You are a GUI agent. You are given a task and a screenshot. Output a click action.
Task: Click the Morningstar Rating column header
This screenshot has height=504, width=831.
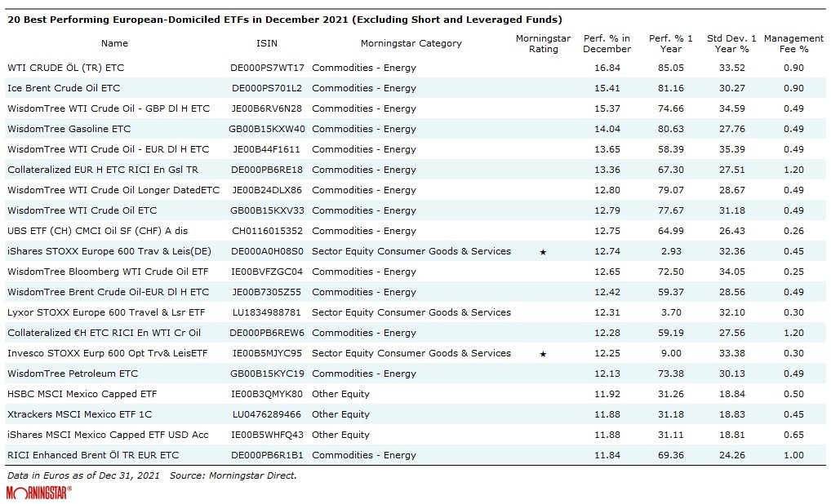(x=543, y=44)
